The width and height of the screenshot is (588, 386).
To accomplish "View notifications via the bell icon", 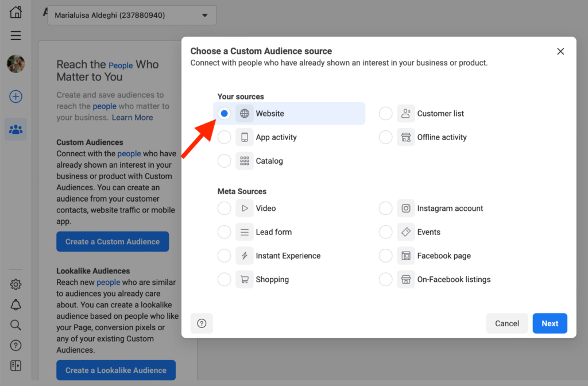I will 16,304.
